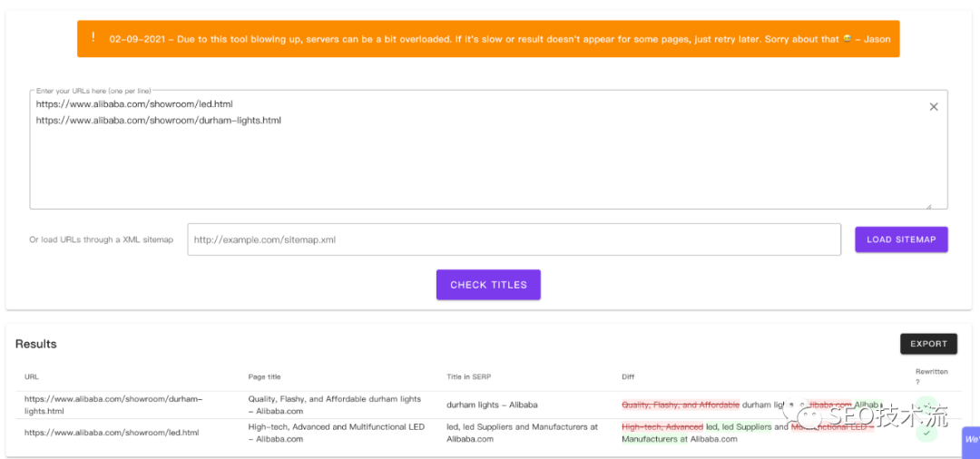
Task: Click the rewritten checkmark for the durham-lights row
Action: pos(926,405)
